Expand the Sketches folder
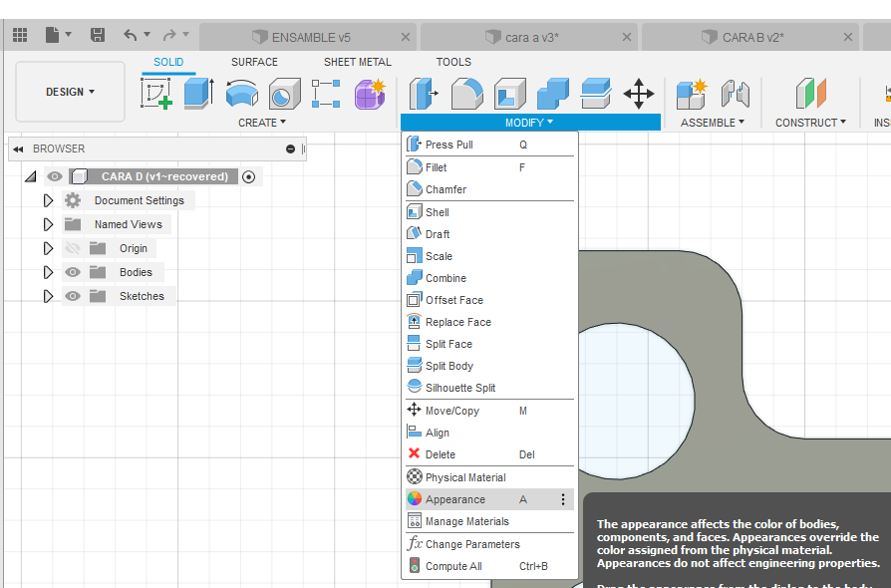This screenshot has width=891, height=588. coord(48,296)
